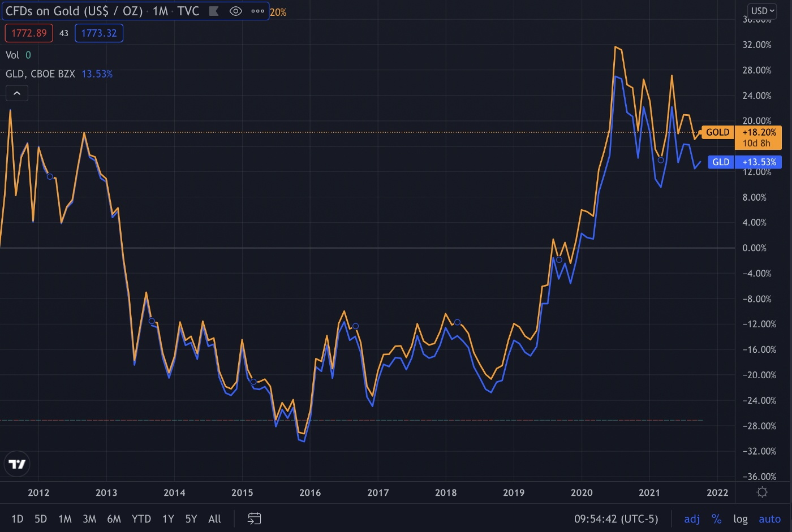Click the 32.00% label on price axis
The height and width of the screenshot is (532, 792).
coord(757,45)
